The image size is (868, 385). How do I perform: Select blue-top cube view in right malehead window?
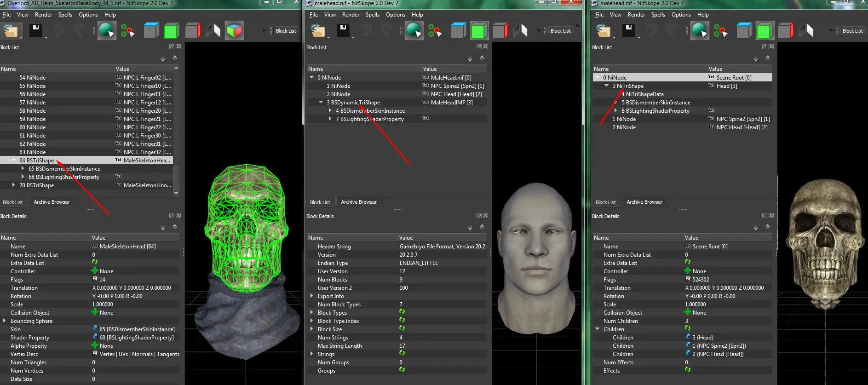coord(744,31)
